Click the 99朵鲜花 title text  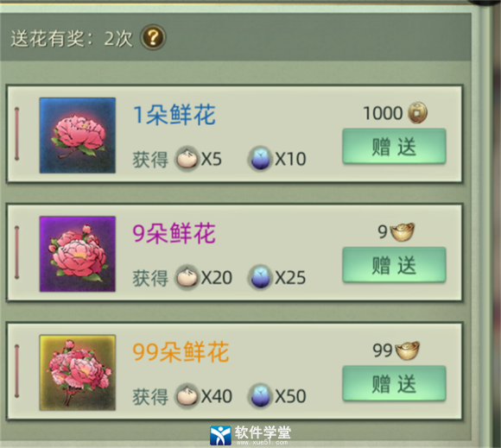(x=181, y=352)
